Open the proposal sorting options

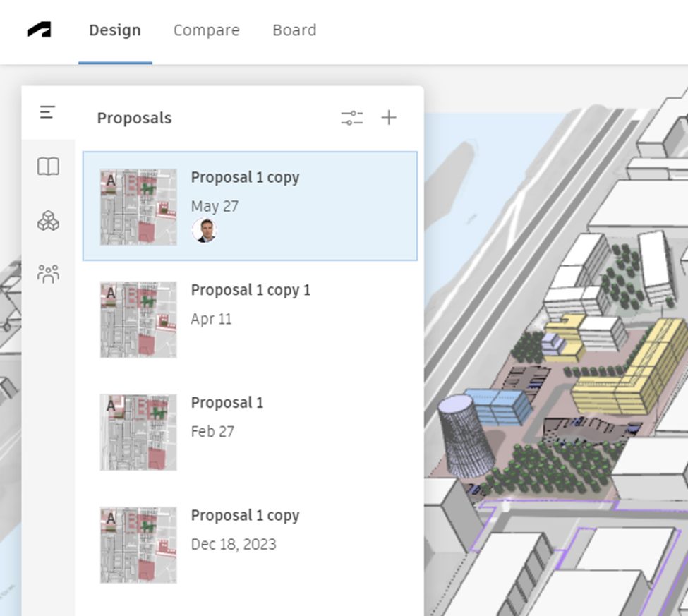(353, 118)
